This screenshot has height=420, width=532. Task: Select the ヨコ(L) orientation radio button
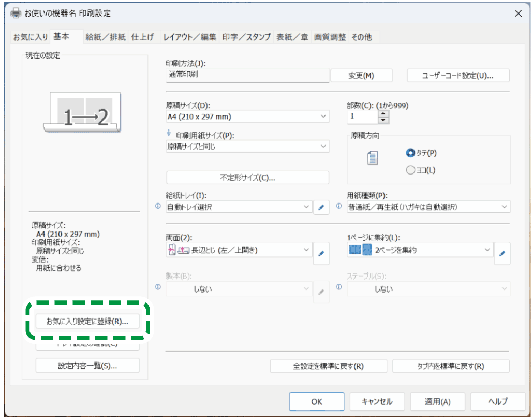click(x=411, y=170)
